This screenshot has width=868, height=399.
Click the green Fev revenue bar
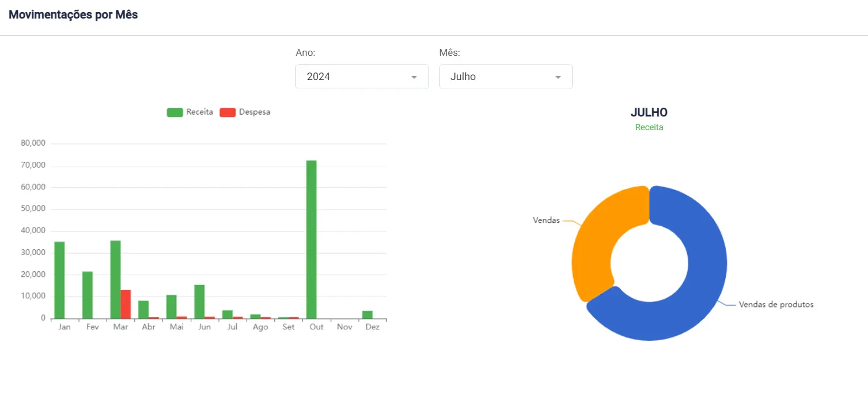88,295
